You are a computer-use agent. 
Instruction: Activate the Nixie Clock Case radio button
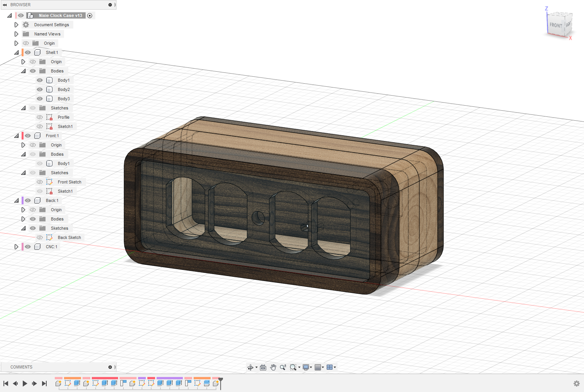(90, 15)
